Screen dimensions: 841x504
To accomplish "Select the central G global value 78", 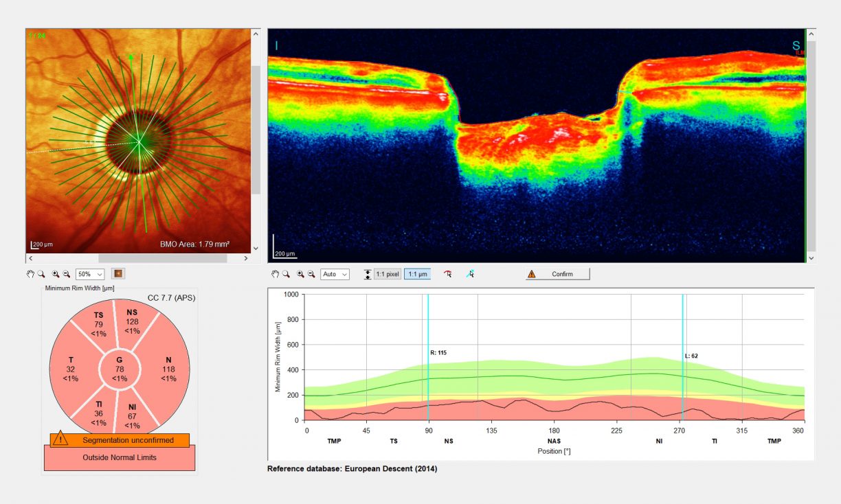I will pyautogui.click(x=120, y=369).
